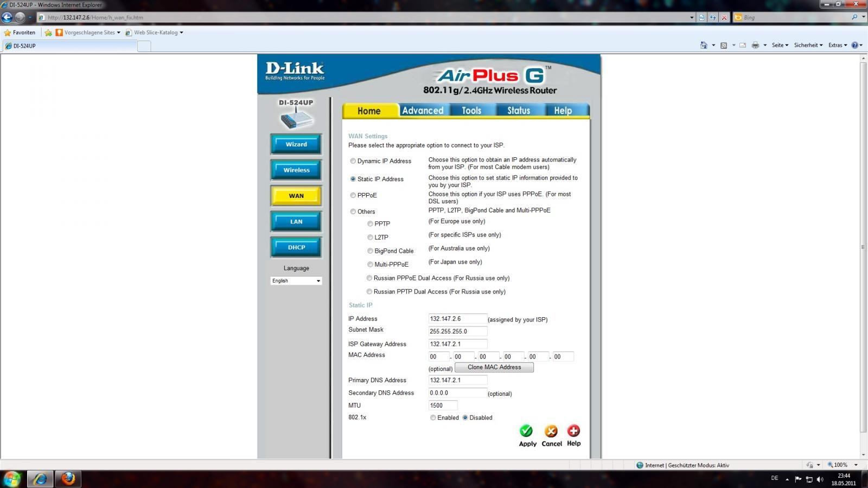This screenshot has width=868, height=488.
Task: Expand the print options dropdown arrow
Action: click(765, 46)
